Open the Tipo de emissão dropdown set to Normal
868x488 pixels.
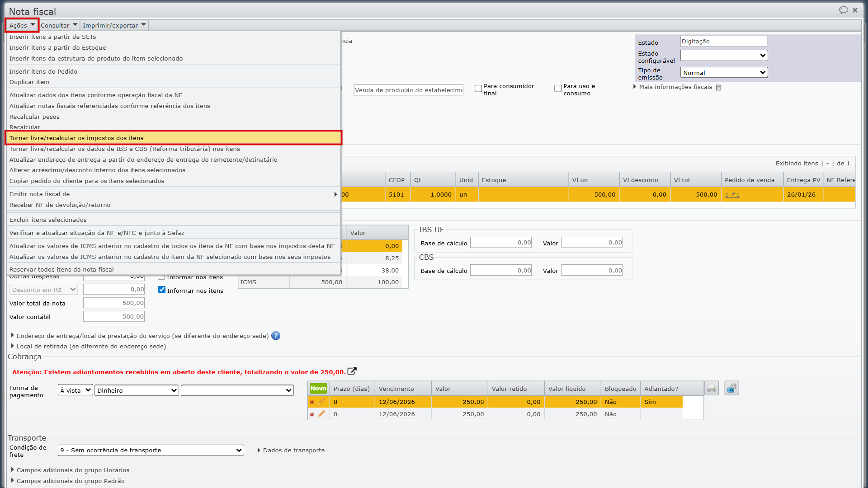click(724, 72)
